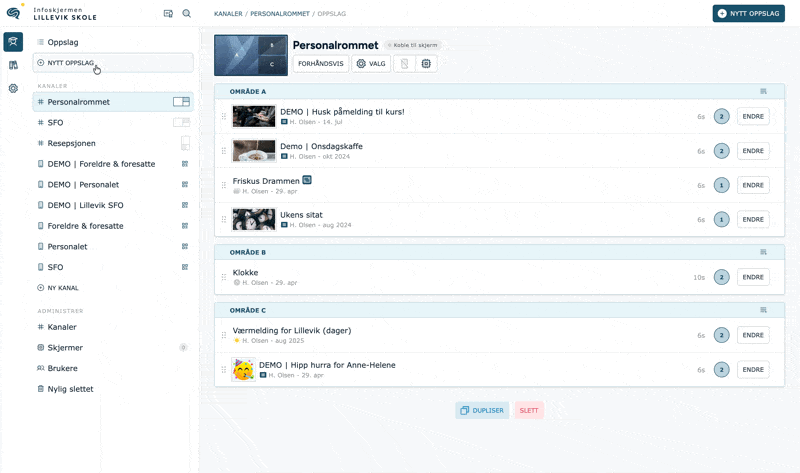Toggle the count badge on Friskus Drammen
The image size is (800, 473).
point(721,185)
